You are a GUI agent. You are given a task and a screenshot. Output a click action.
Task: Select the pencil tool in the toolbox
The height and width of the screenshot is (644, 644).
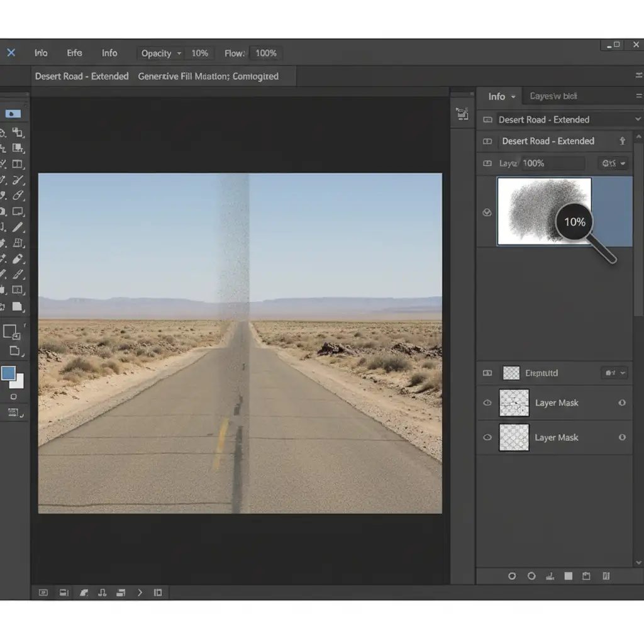pyautogui.click(x=18, y=227)
